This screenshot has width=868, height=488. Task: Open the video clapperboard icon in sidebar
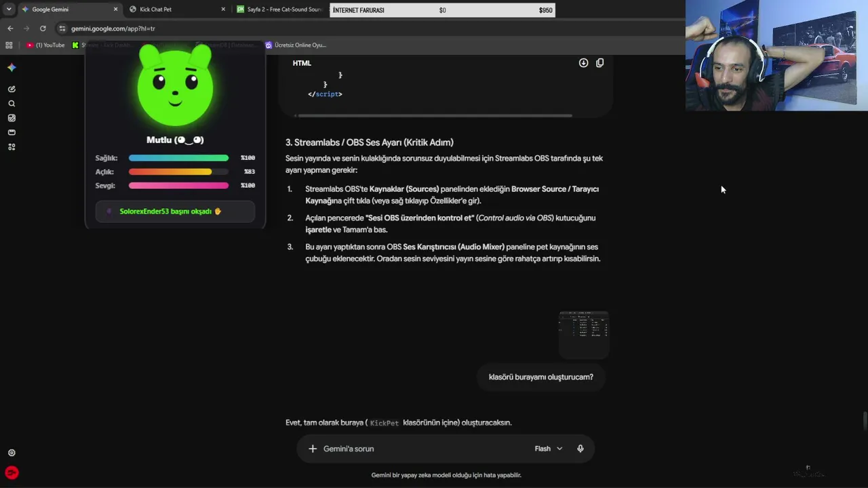click(12, 132)
